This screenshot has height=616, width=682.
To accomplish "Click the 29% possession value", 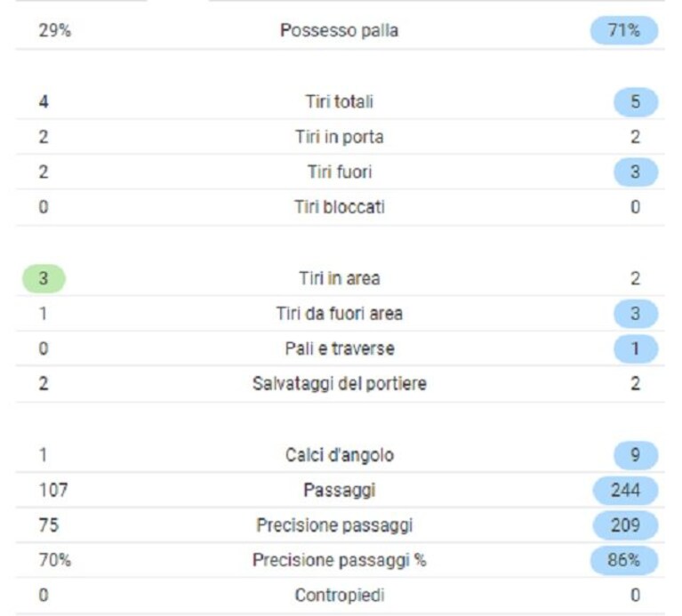I will pos(55,30).
